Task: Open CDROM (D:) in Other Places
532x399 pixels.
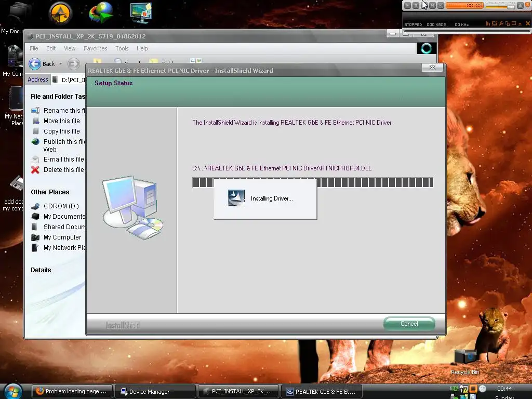Action: 61,206
